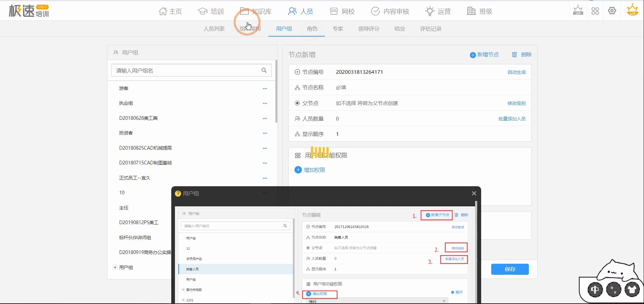Click the 请输入用户组名 input field
Screen dimensions: 644x304
pyautogui.click(x=185, y=70)
